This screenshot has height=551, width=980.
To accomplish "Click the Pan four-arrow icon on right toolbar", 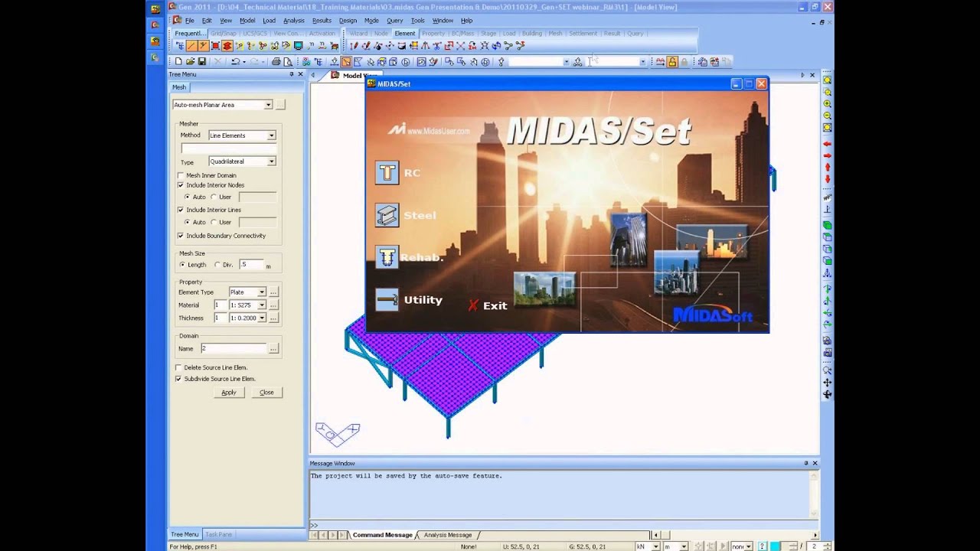I will [828, 383].
